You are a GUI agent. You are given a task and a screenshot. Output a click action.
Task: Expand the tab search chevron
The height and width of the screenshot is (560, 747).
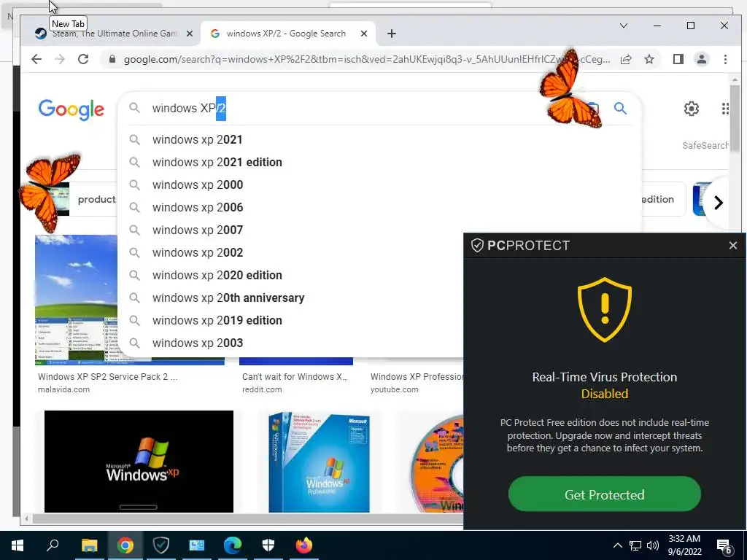[x=623, y=26]
